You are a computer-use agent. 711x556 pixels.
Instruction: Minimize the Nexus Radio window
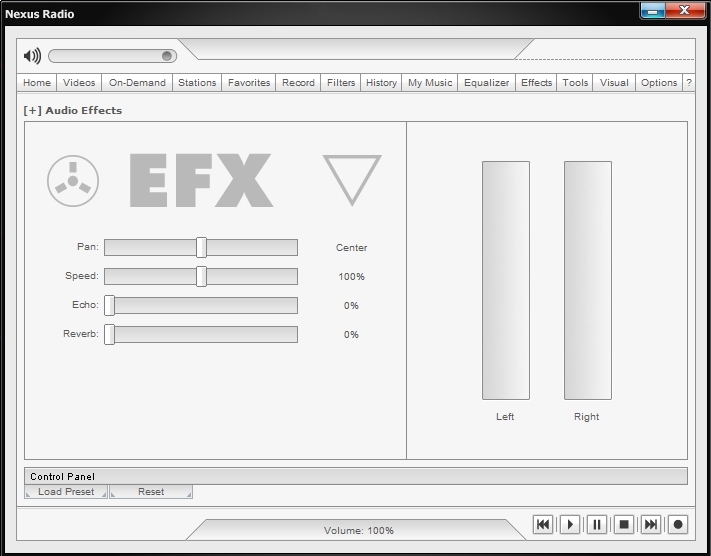[x=653, y=11]
